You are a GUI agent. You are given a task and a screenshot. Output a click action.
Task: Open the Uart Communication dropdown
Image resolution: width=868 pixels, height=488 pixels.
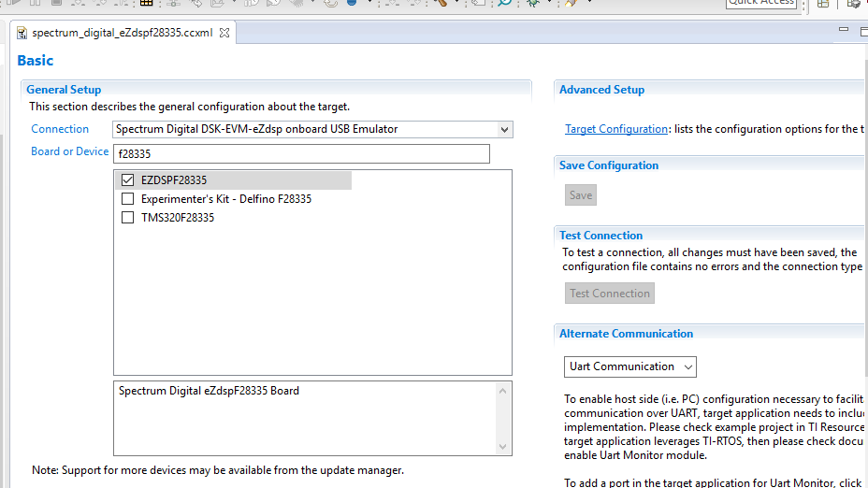point(630,366)
